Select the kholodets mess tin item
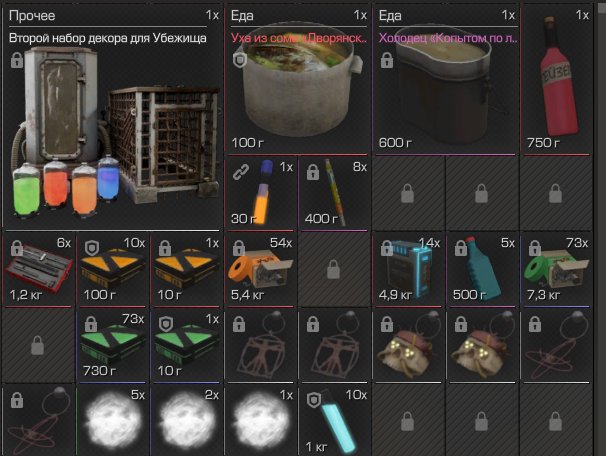The width and height of the screenshot is (606, 456). coord(445,80)
